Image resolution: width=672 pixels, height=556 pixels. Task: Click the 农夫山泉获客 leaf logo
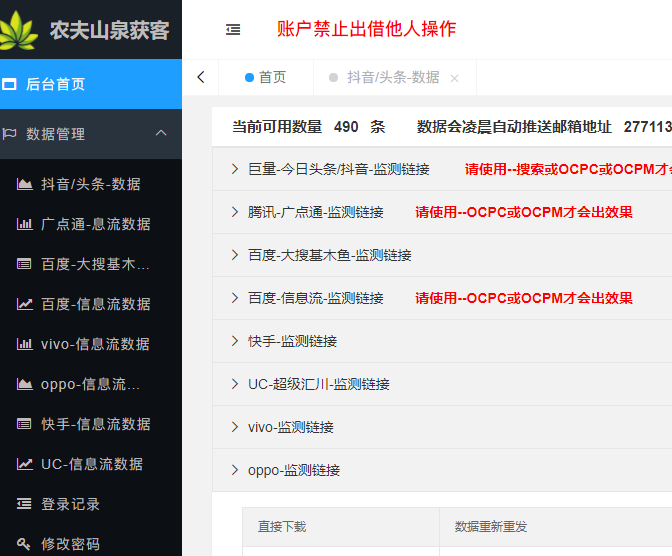22,30
